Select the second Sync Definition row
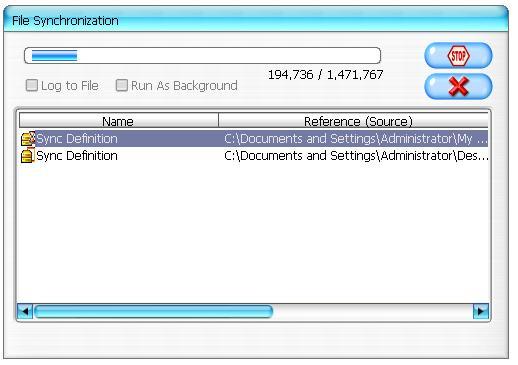This screenshot has height=365, width=518. click(254, 156)
